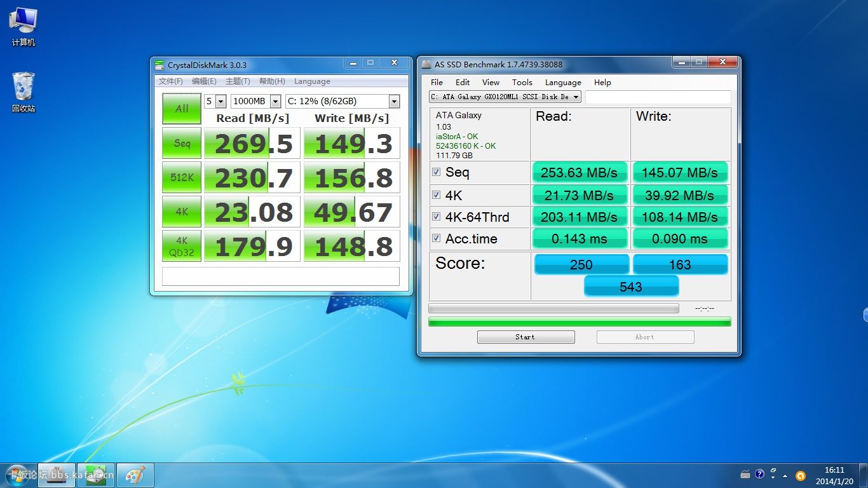Screen dimensions: 868x488
Task: Open View menu in AS SSD Benchmark
Action: tap(491, 82)
